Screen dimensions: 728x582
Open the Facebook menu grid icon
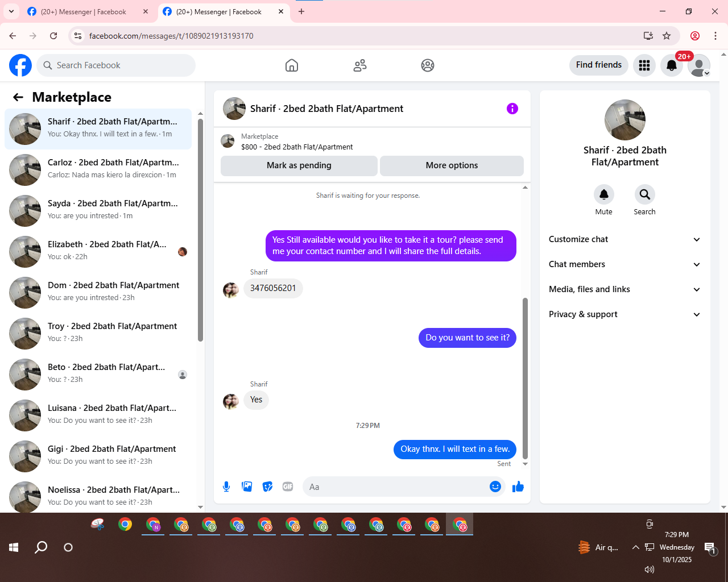coord(644,65)
